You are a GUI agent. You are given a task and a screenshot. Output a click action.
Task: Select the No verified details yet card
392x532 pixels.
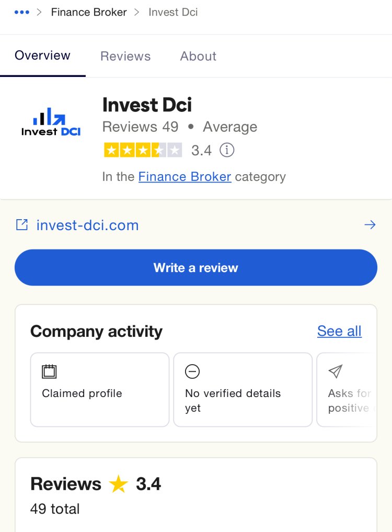click(x=243, y=390)
